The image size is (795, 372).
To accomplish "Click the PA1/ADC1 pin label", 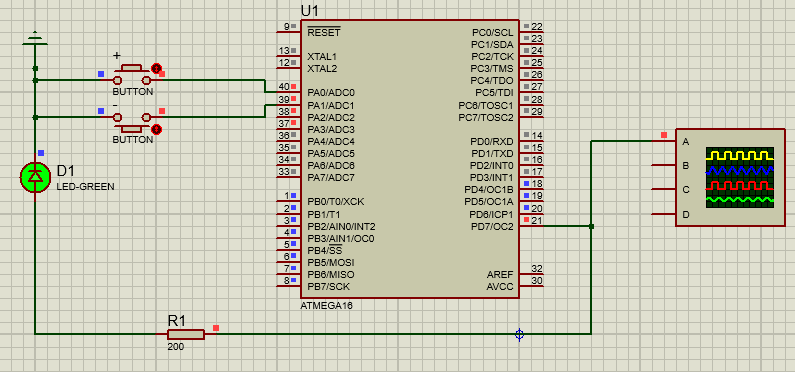I will point(331,105).
